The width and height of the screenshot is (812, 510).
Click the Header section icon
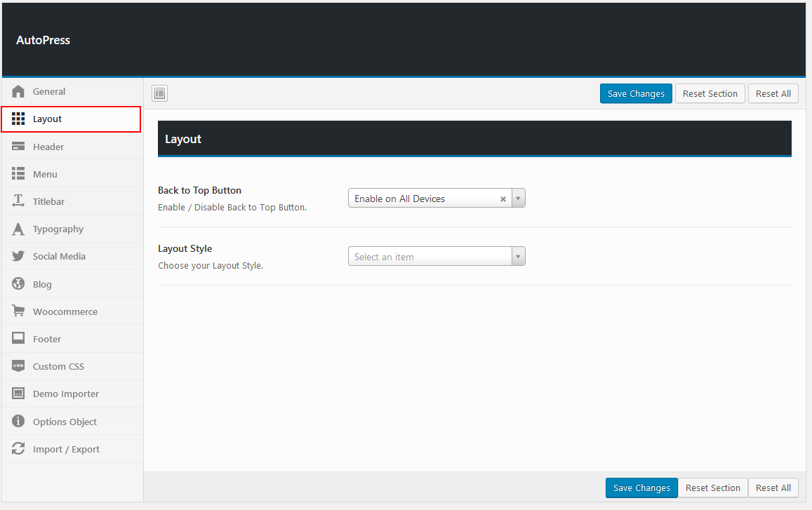click(x=18, y=147)
